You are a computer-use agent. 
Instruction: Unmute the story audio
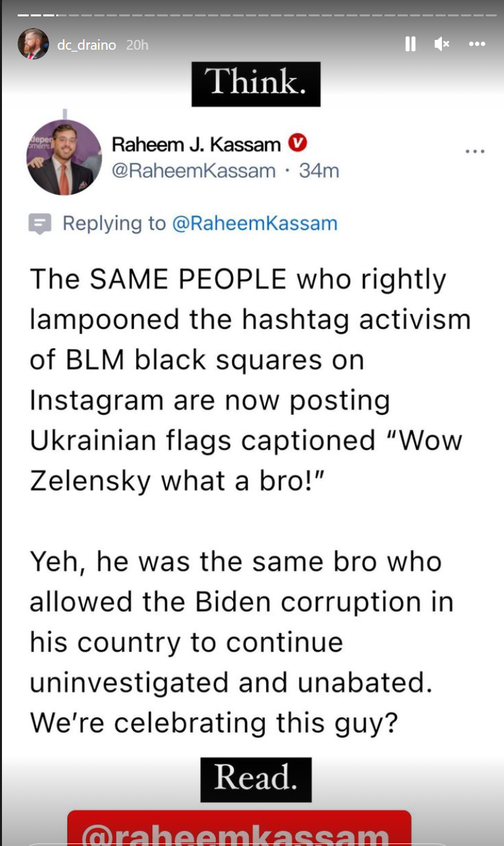click(442, 44)
